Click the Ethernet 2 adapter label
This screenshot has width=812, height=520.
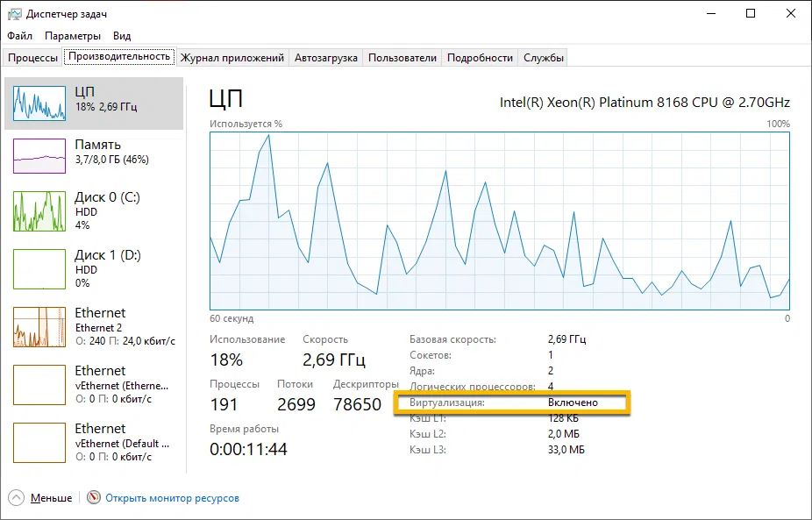pos(98,328)
